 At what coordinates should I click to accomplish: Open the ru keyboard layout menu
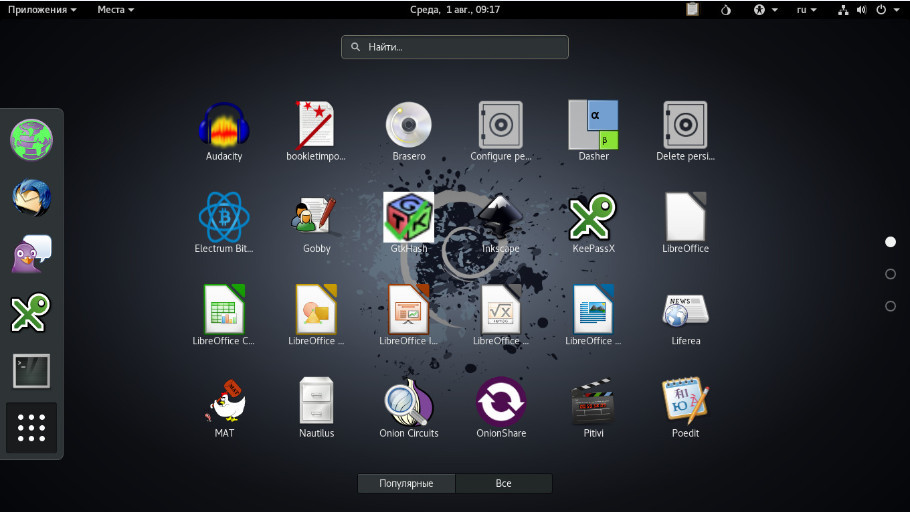pos(807,9)
